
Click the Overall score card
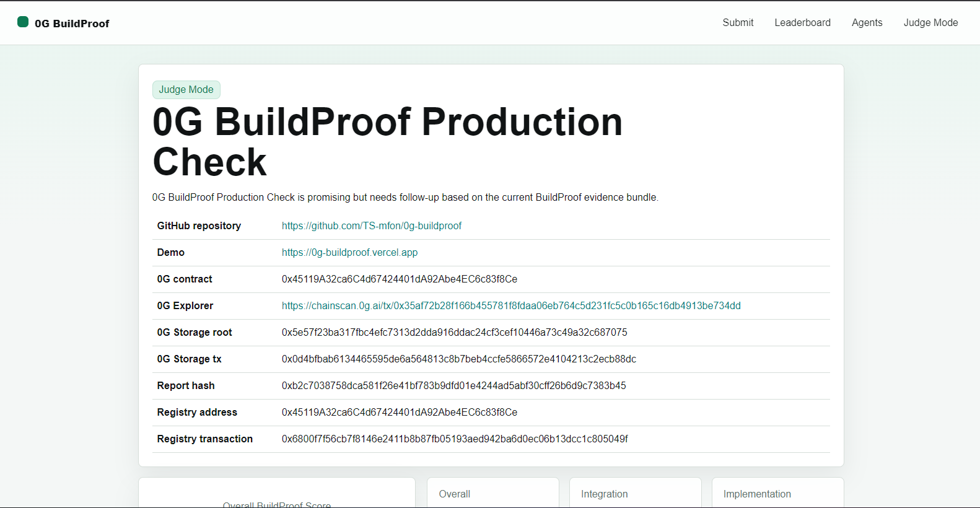[x=493, y=493]
